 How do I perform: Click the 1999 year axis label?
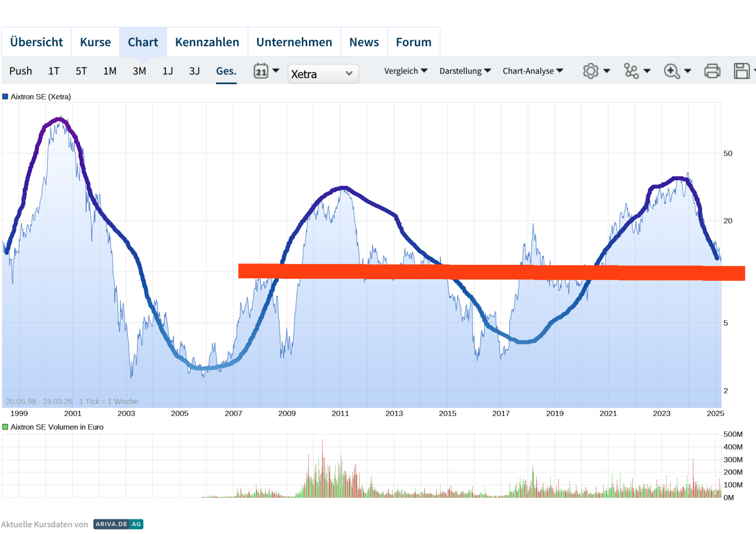[19, 413]
